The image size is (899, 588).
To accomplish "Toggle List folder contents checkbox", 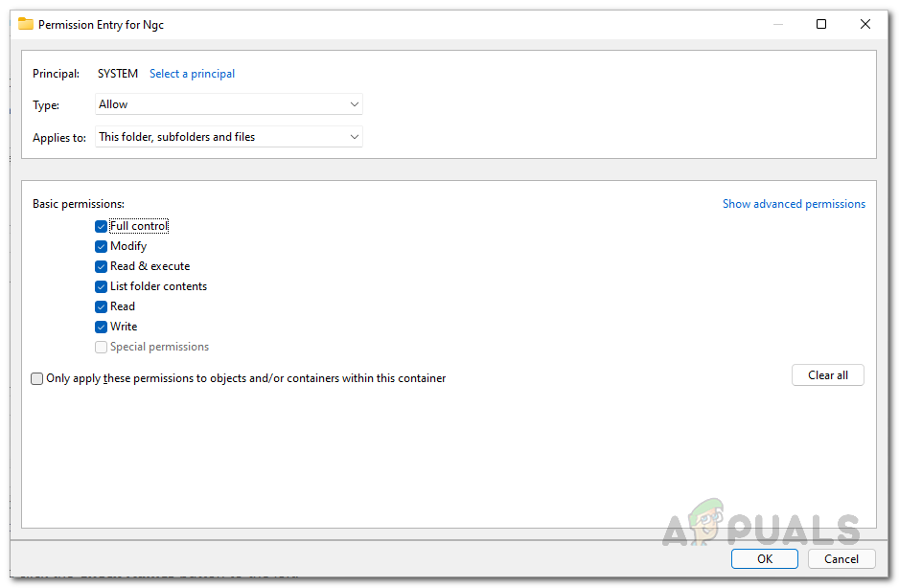I will 101,286.
